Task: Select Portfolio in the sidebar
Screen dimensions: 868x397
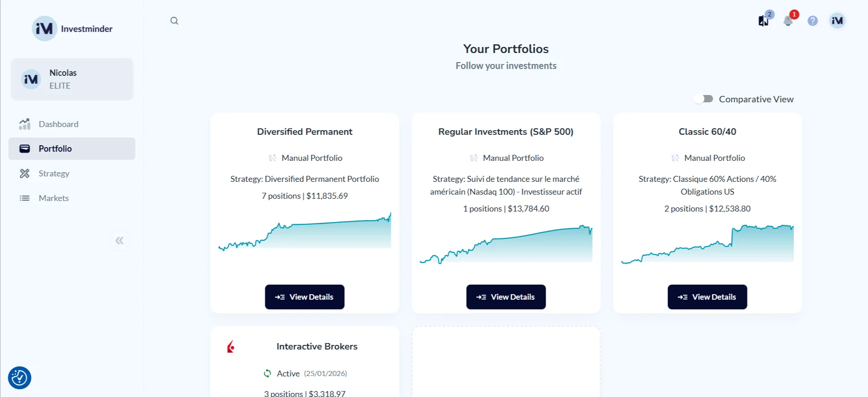Action: click(x=55, y=149)
